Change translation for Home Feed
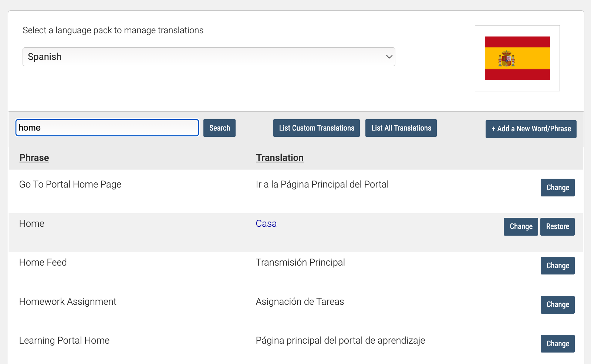 click(x=557, y=266)
